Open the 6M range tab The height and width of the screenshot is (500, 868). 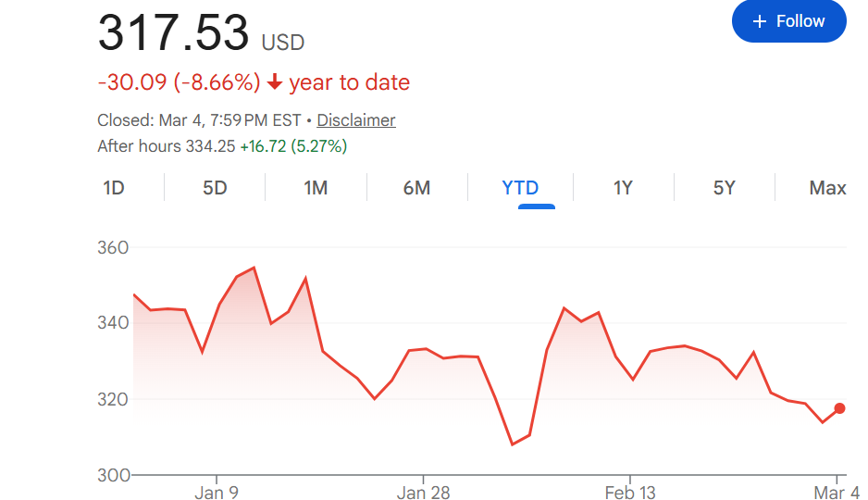click(x=416, y=188)
